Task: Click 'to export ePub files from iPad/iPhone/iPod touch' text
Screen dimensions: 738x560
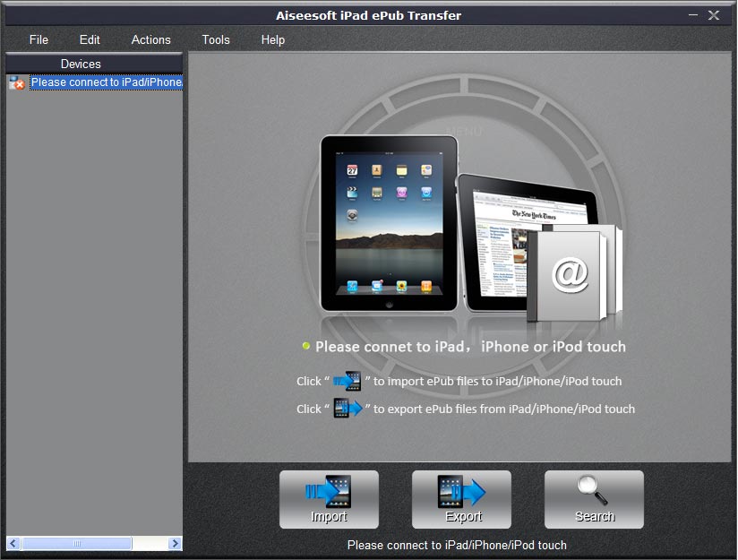Action: tap(504, 409)
